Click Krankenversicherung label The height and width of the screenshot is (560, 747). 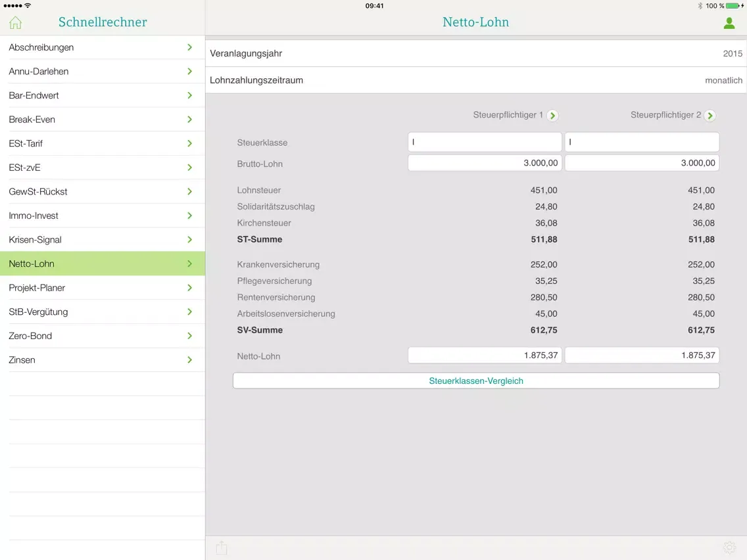tap(278, 264)
